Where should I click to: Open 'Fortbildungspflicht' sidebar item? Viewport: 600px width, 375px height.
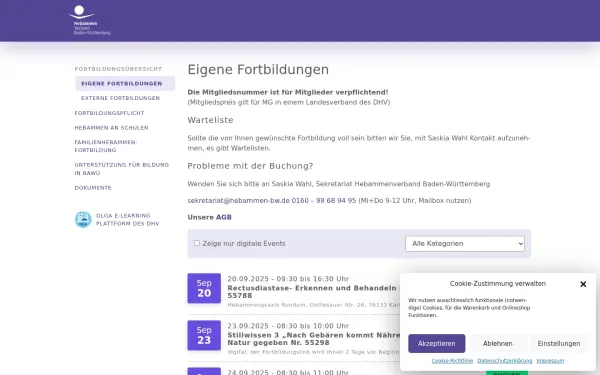[x=109, y=113]
